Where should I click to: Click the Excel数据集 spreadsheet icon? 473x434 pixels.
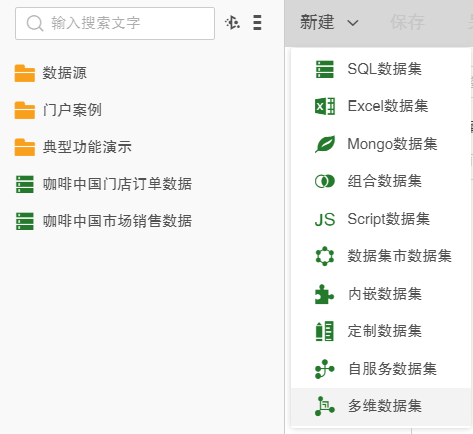(325, 107)
